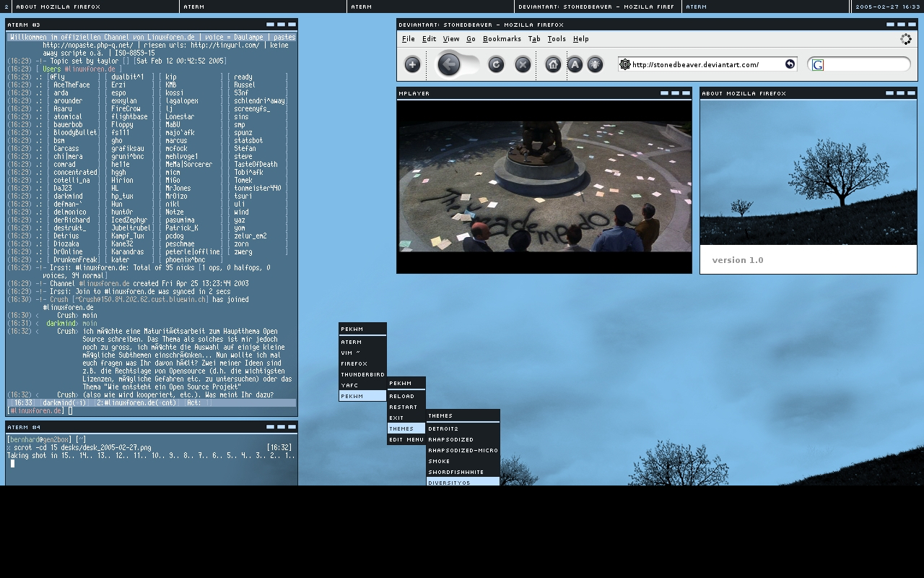
Task: Choose Edit Menu in the Pekwm submenu
Action: (x=406, y=439)
